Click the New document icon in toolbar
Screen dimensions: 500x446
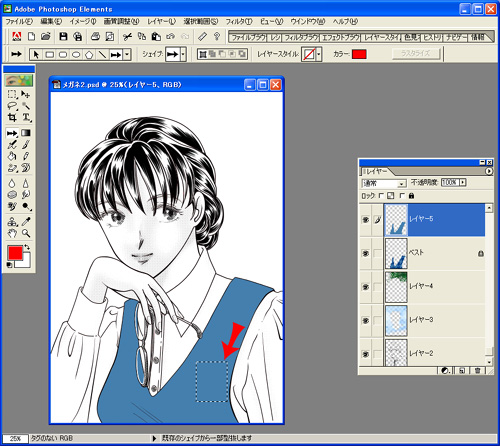click(x=31, y=36)
